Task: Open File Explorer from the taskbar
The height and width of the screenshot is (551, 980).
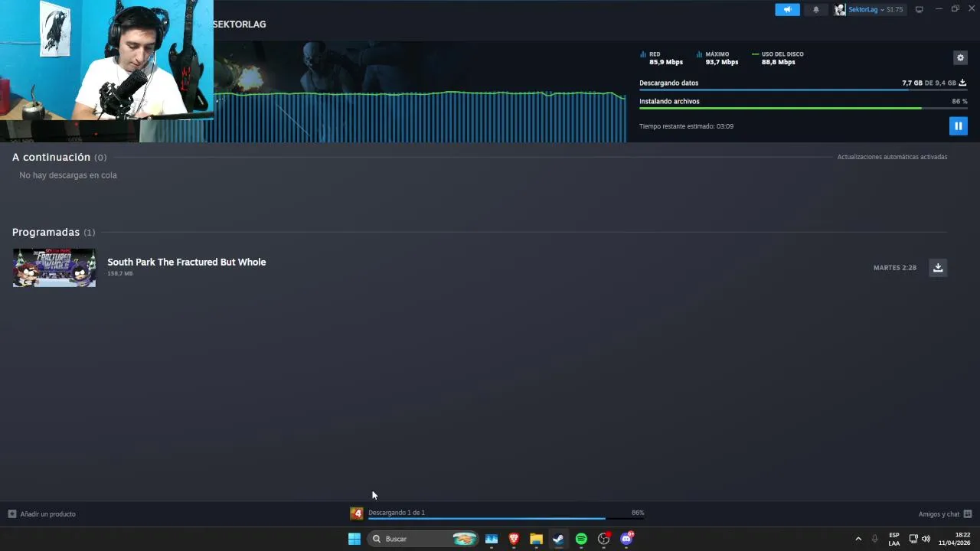Action: click(536, 539)
